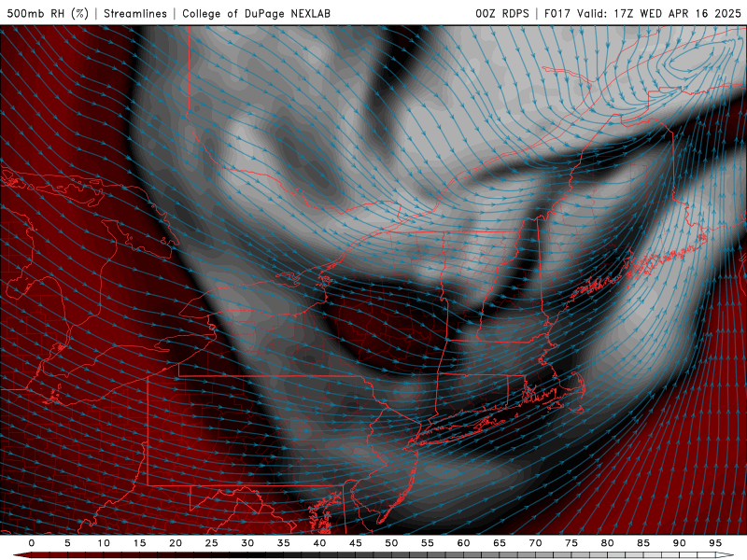Click the colorbar label "20"
This screenshot has width=747, height=560.
click(x=176, y=543)
